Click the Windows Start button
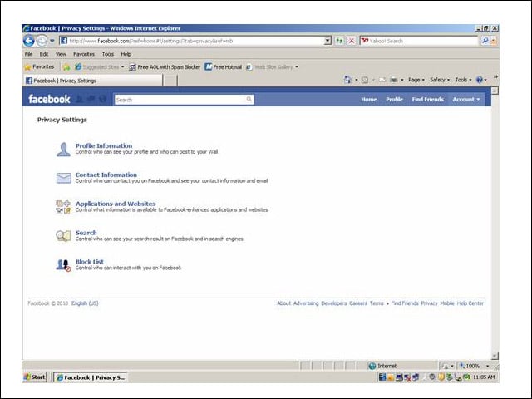 pos(35,377)
